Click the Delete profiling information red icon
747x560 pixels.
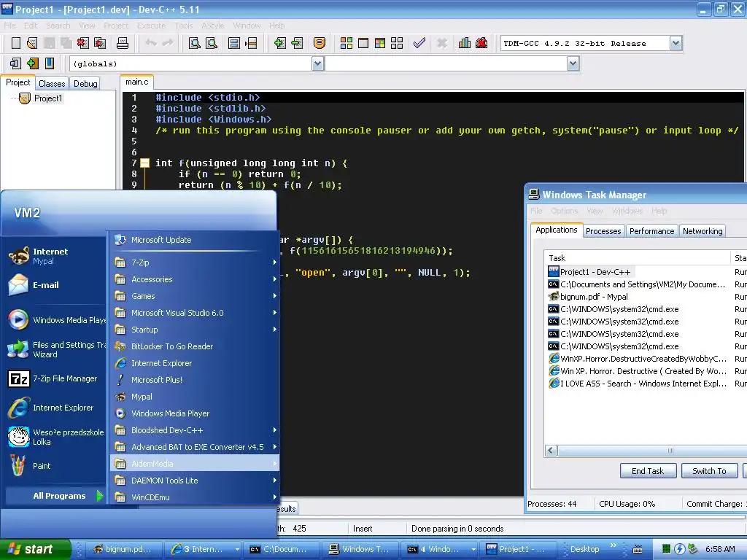click(481, 43)
